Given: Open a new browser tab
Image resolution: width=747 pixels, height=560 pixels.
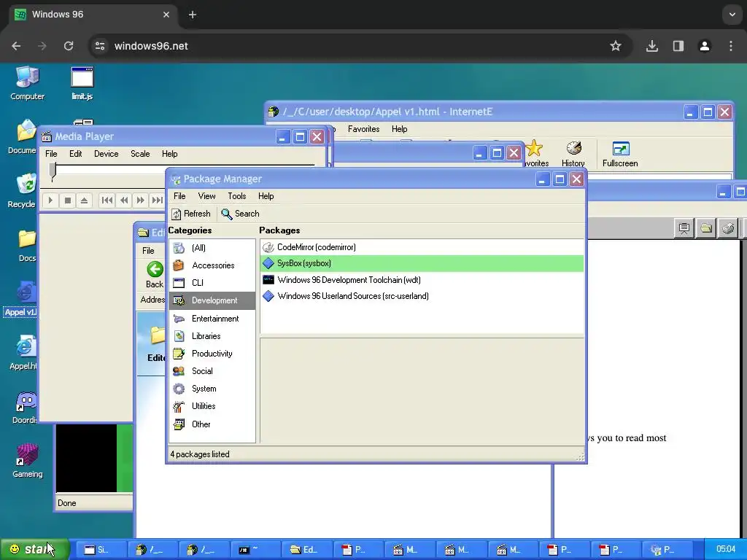Looking at the screenshot, I should [x=193, y=15].
